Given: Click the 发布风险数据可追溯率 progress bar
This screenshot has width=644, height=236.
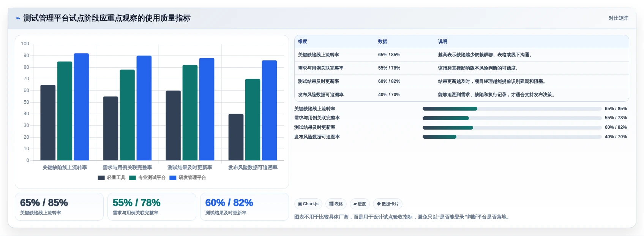Looking at the screenshot, I should pos(512,137).
